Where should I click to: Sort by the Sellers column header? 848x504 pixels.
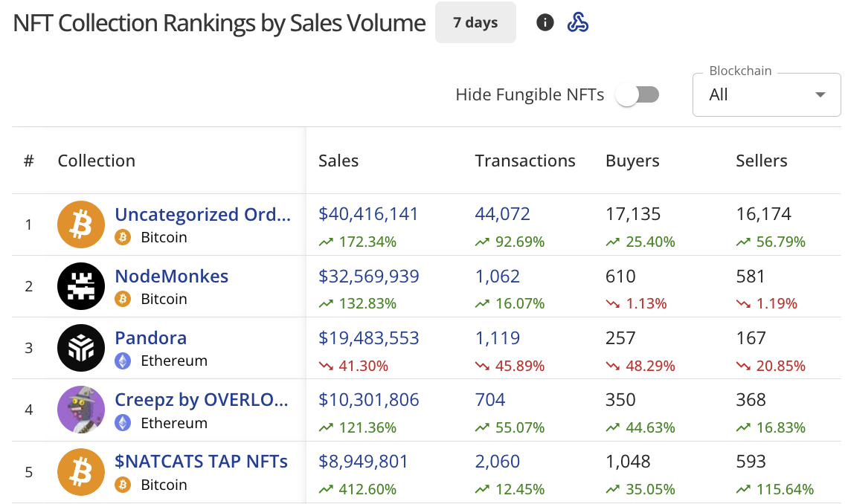coord(762,161)
